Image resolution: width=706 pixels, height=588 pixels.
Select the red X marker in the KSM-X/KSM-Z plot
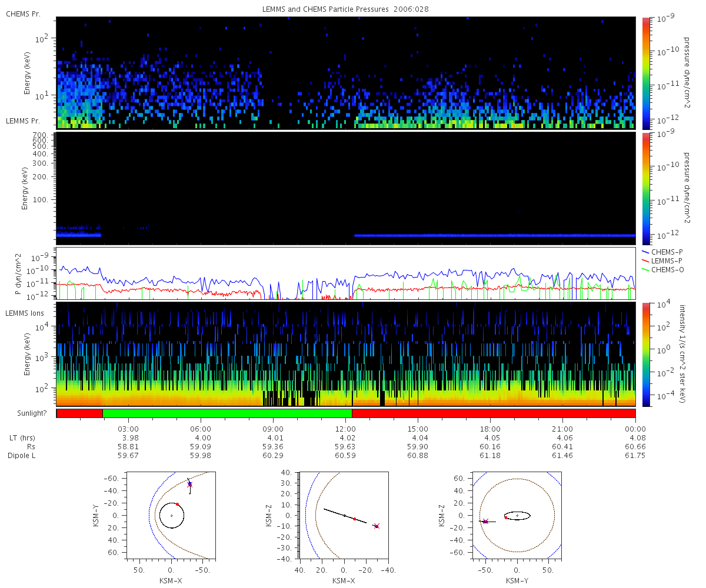coord(377,526)
